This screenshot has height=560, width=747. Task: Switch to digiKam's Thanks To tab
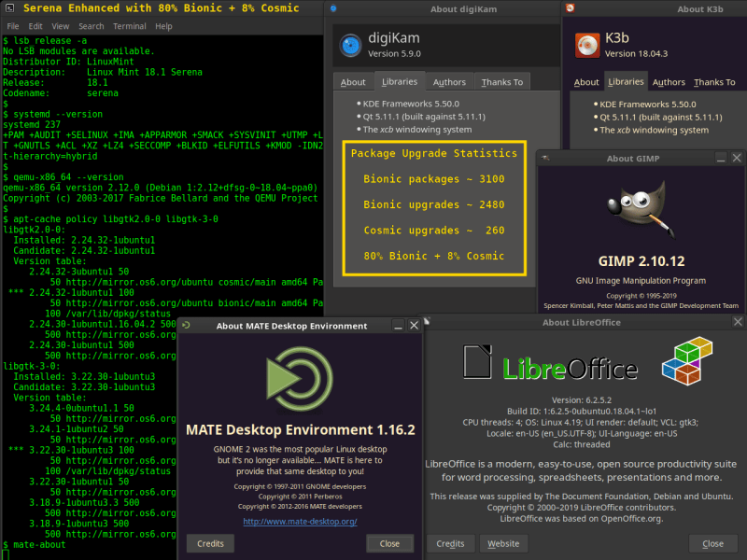pyautogui.click(x=502, y=82)
